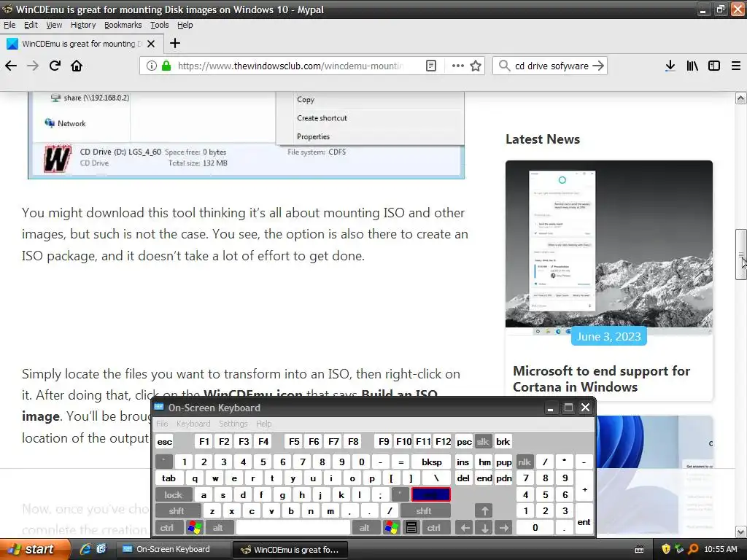Click the left arrow key on keyboard
The image size is (747, 560).
coord(465,528)
